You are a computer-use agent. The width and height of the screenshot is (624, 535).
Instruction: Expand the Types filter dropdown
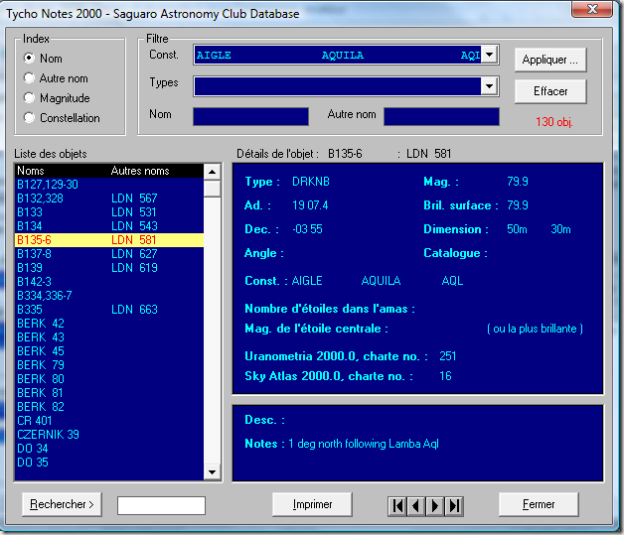(489, 86)
